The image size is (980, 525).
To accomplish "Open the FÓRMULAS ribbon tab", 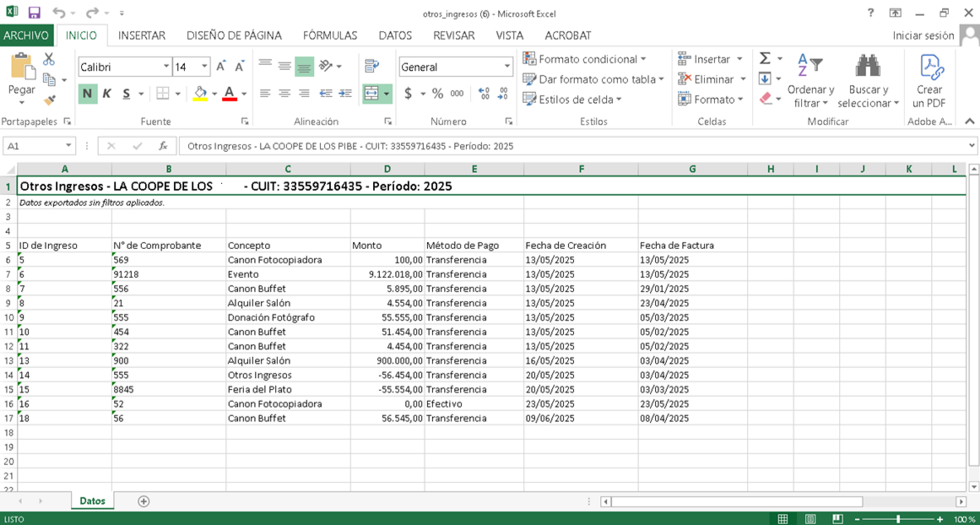I will pyautogui.click(x=330, y=35).
